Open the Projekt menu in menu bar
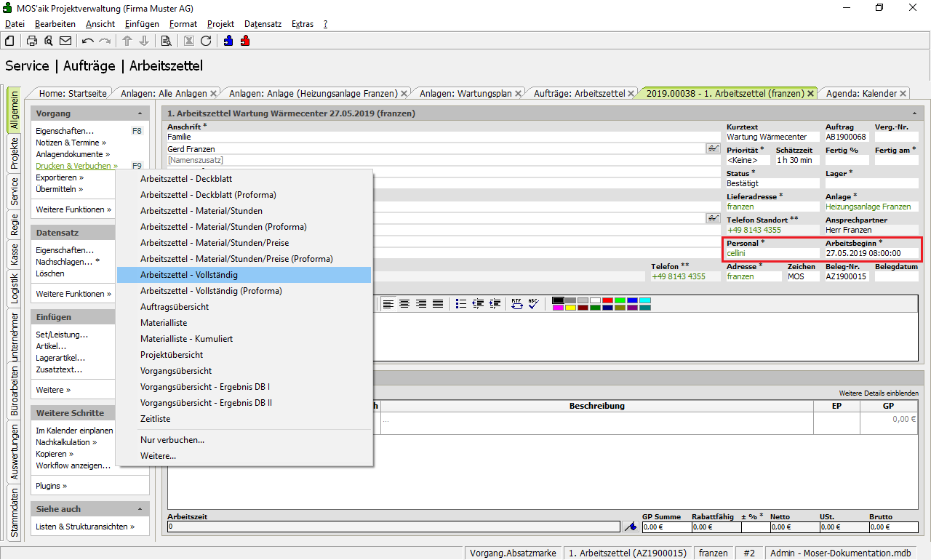The width and height of the screenshot is (931, 560). (220, 24)
